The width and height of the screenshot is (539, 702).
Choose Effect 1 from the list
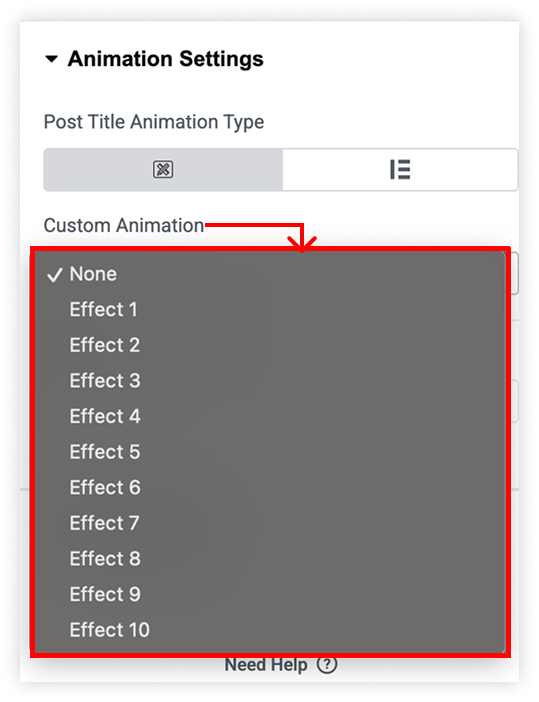pyautogui.click(x=270, y=309)
